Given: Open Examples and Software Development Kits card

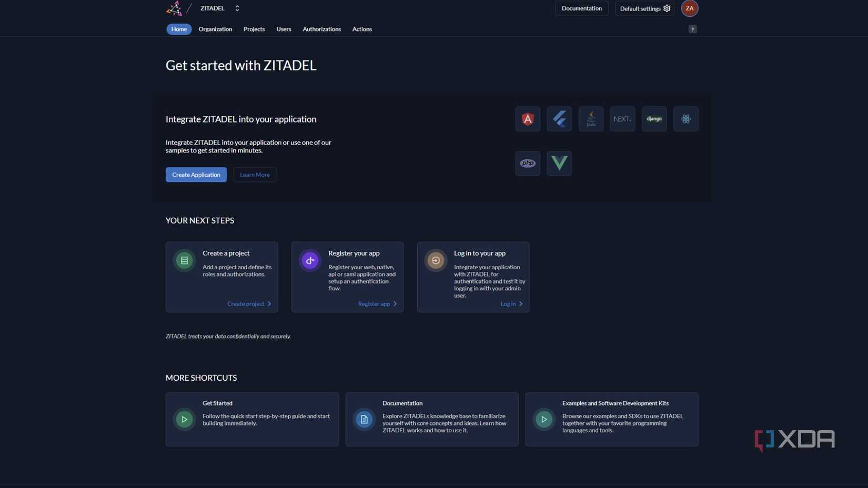Looking at the screenshot, I should point(612,419).
